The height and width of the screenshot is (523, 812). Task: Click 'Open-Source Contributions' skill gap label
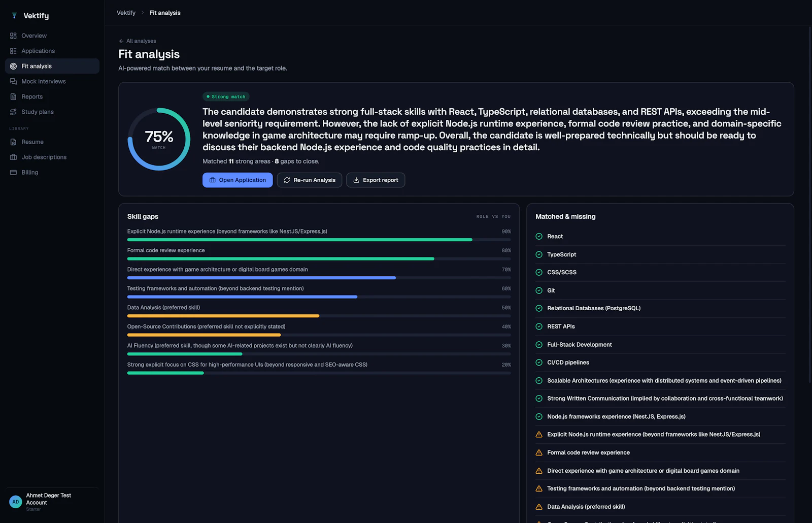tap(206, 326)
